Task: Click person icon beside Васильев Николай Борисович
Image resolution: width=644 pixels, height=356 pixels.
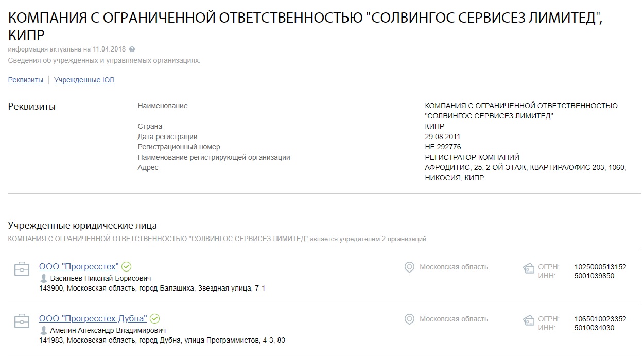Action: (44, 278)
